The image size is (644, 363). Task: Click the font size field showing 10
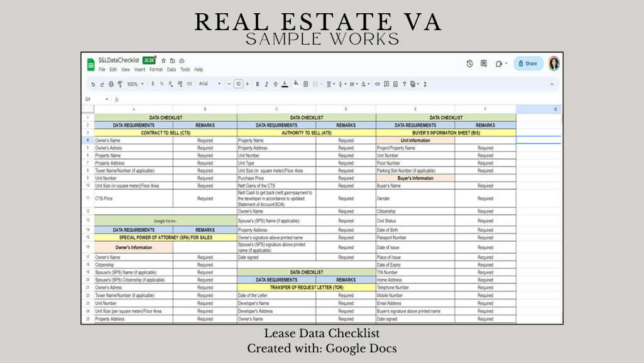click(238, 84)
